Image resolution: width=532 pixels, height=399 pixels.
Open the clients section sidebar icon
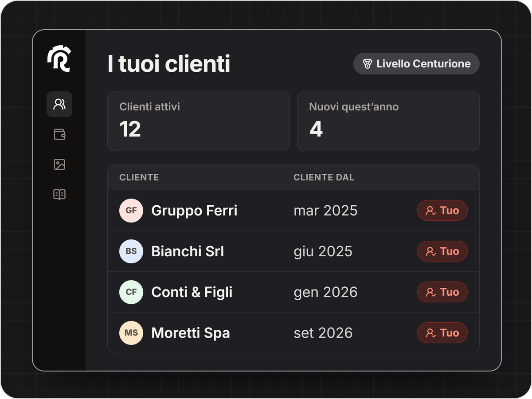(59, 104)
